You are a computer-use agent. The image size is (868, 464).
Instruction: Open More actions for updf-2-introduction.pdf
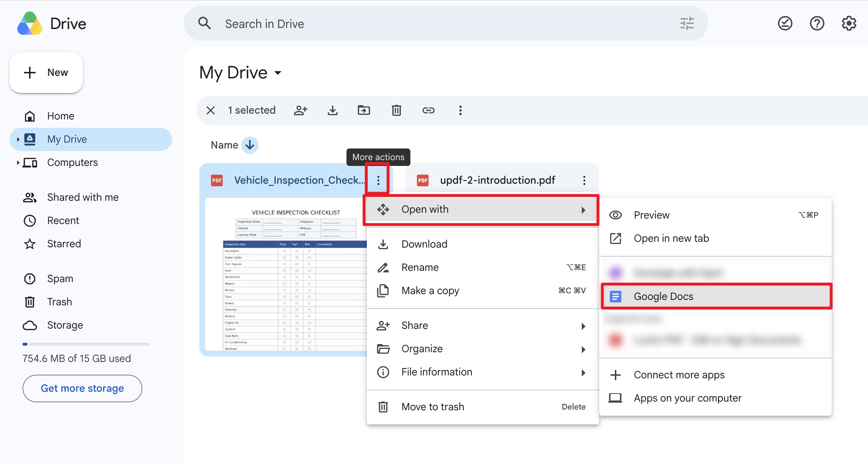coord(584,180)
